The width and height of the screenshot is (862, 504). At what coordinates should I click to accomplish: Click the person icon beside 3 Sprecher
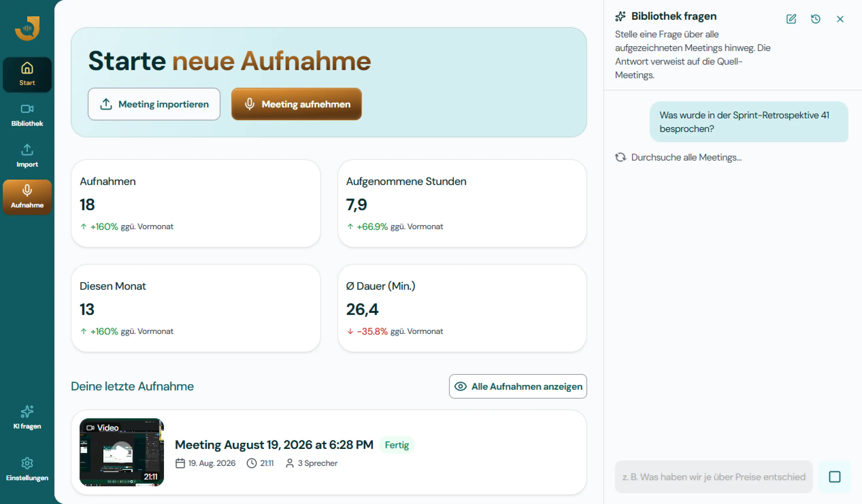click(290, 463)
